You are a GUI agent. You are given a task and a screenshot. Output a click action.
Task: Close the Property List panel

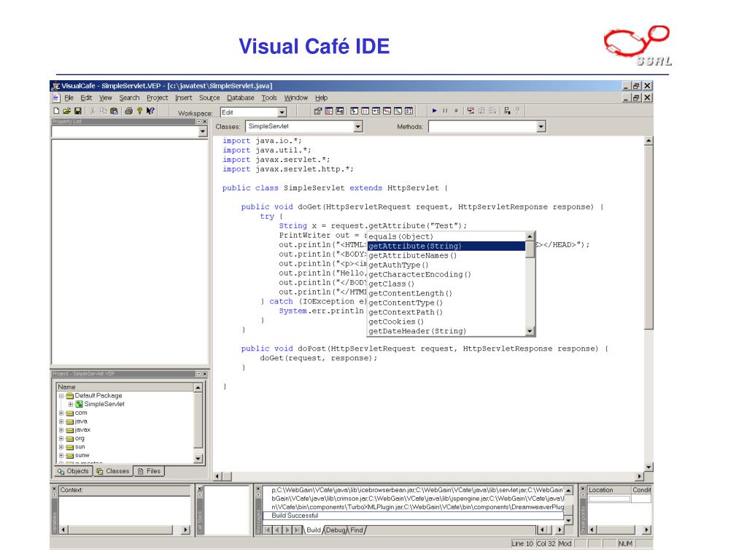(x=205, y=122)
